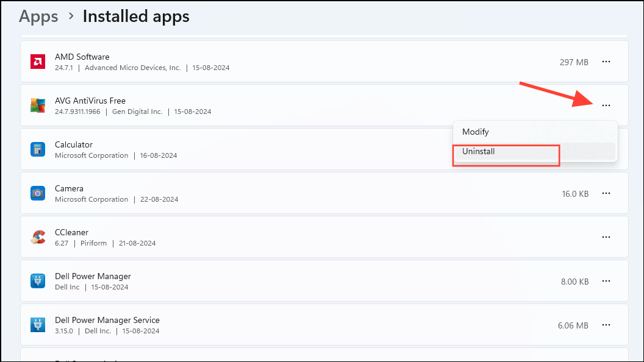Click the AVG AntiVirus Free app icon
The width and height of the screenshot is (644, 362).
[38, 105]
